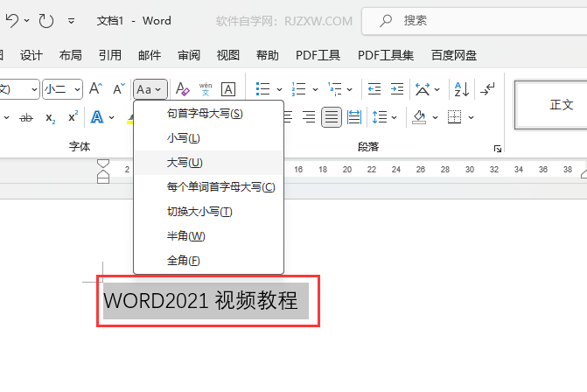The height and width of the screenshot is (392, 587).
Task: Choose 小写(L) from the case menu
Action: pyautogui.click(x=208, y=138)
